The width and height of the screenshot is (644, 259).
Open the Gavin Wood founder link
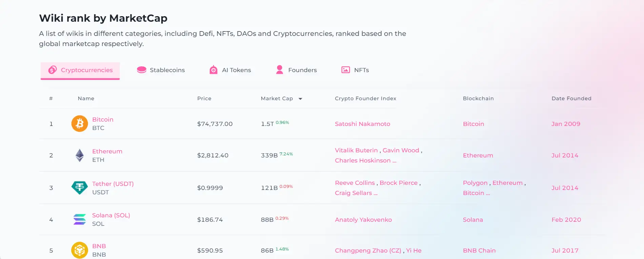(x=401, y=150)
